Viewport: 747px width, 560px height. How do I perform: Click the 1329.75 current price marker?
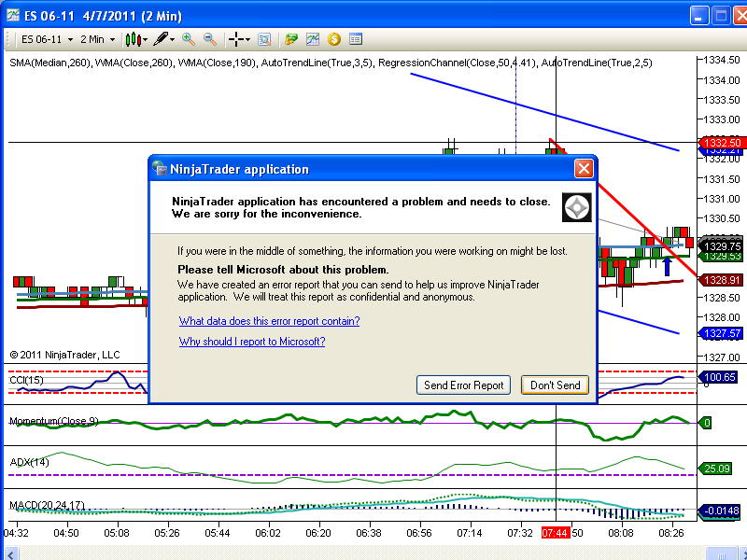tap(721, 246)
